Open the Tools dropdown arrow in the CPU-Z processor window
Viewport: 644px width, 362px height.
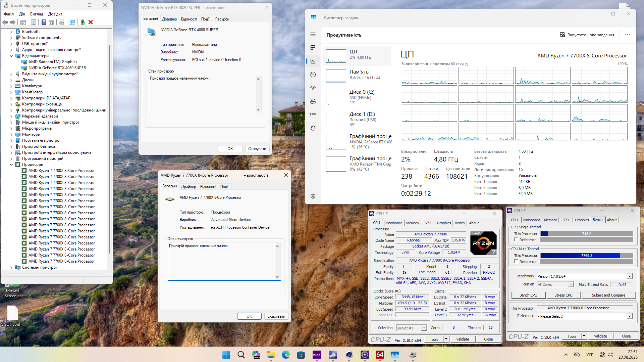pos(446,339)
